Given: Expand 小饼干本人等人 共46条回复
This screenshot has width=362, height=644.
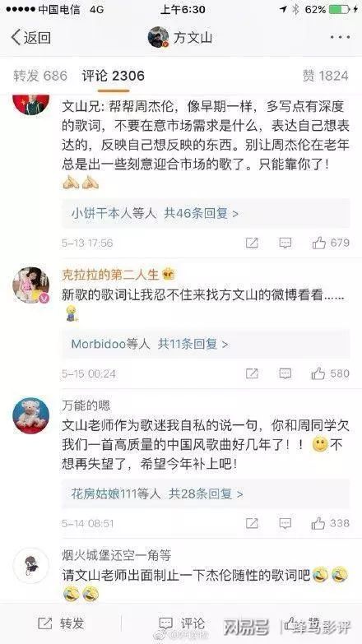Looking at the screenshot, I should 206,213.
